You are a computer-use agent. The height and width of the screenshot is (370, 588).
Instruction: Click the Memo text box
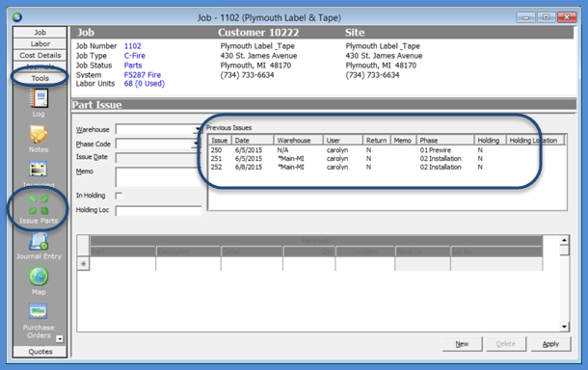coord(158,177)
